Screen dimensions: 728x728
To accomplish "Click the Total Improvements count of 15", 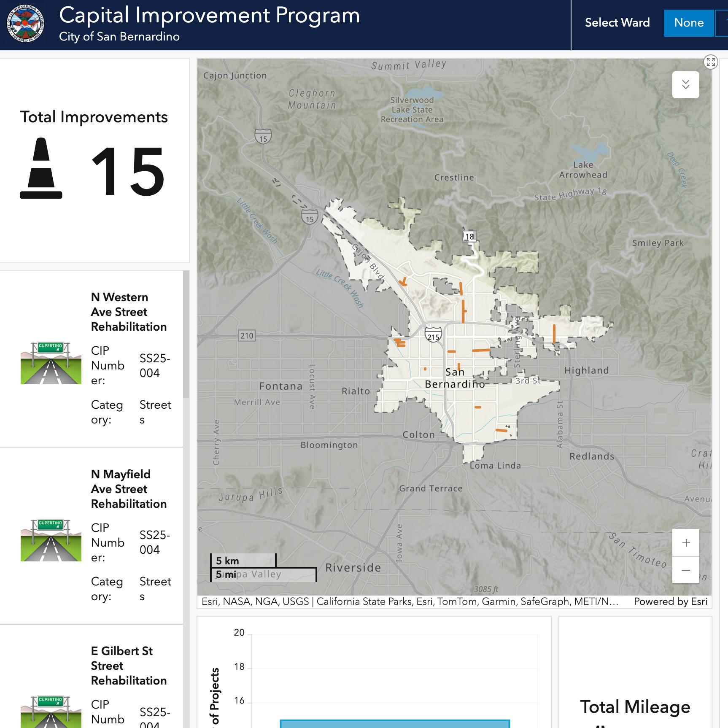I will [x=127, y=171].
